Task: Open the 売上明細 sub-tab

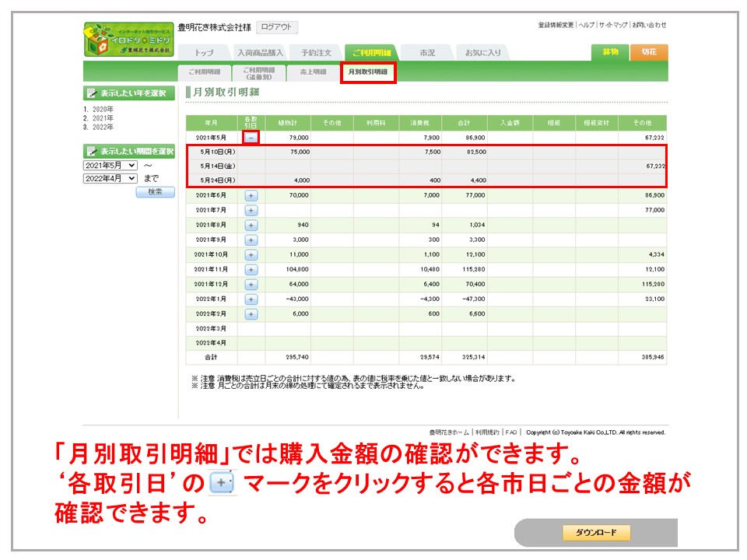Action: pos(312,72)
